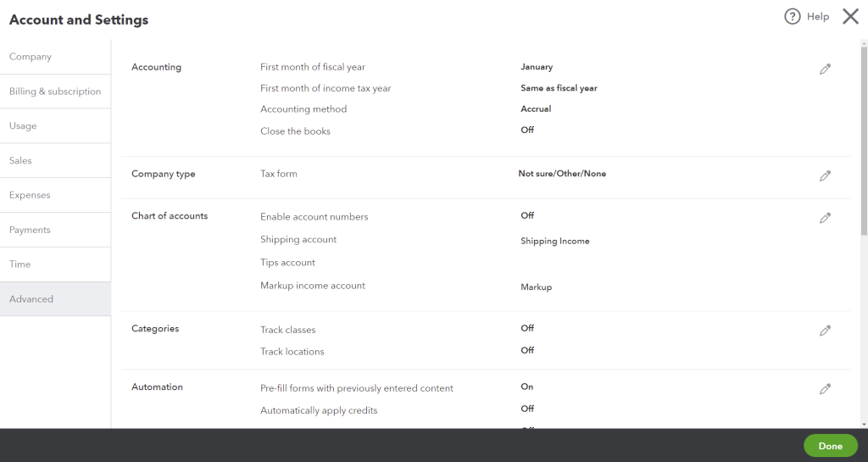Click the Chart of accounts pencil icon
868x462 pixels.
tap(825, 218)
